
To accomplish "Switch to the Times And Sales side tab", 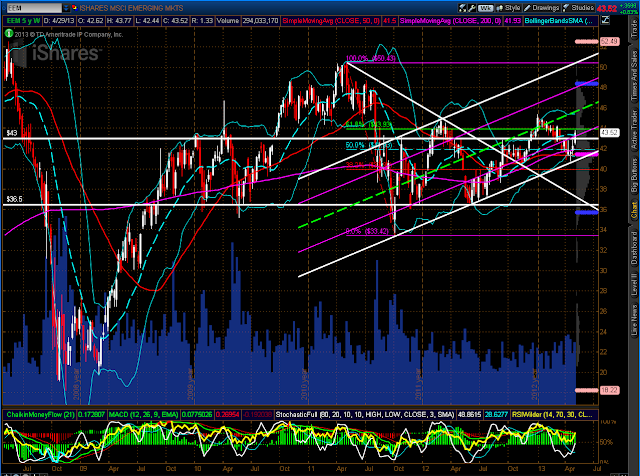I will point(634,76).
